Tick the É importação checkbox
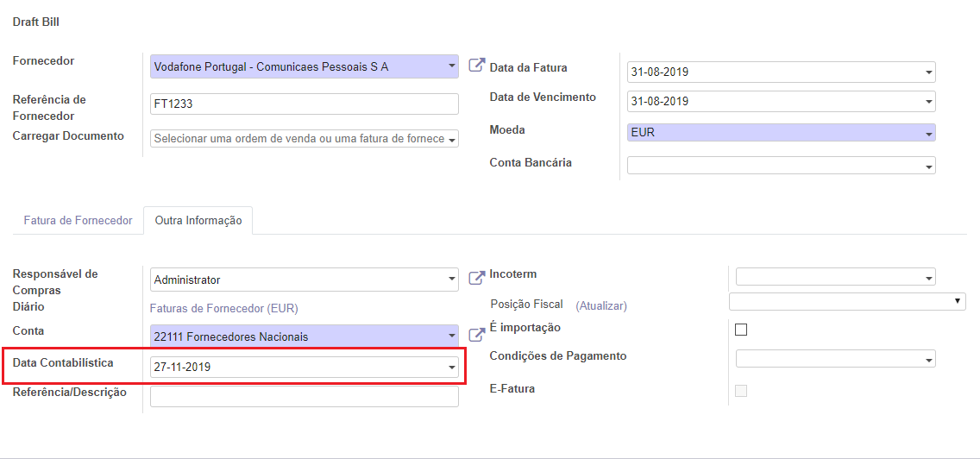This screenshot has width=980, height=459. [741, 330]
